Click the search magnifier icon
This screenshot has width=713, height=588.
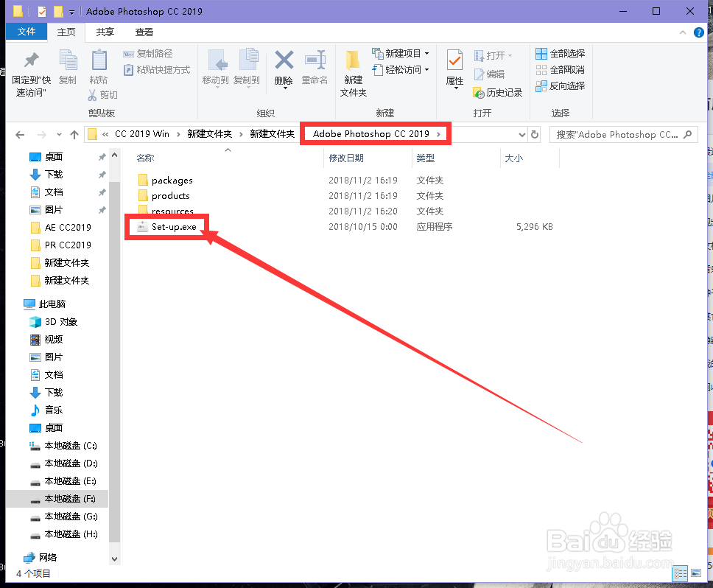(687, 134)
